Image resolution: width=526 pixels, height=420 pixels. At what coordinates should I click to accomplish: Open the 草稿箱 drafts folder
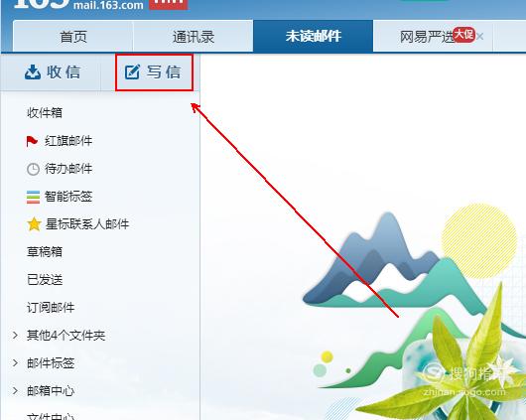(x=45, y=252)
